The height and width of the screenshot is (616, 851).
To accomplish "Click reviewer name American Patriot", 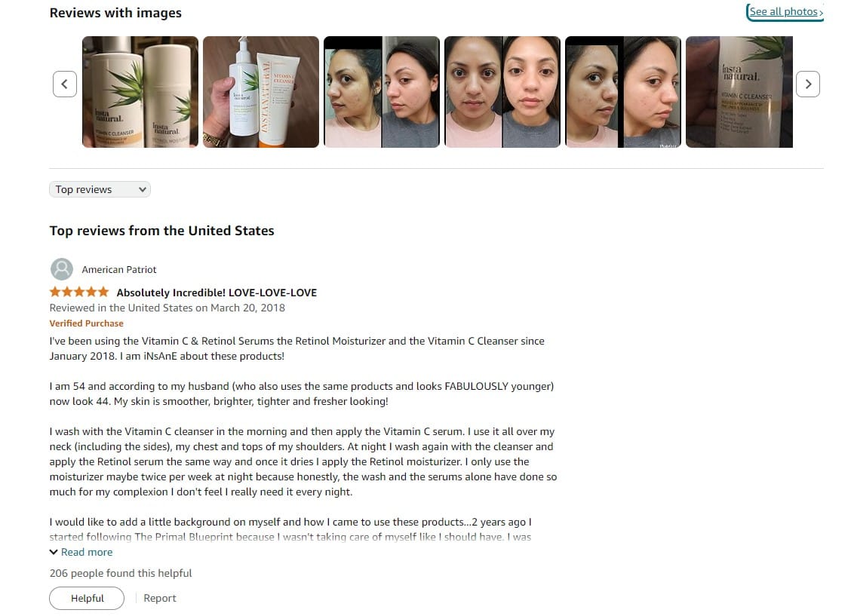I will pos(119,269).
